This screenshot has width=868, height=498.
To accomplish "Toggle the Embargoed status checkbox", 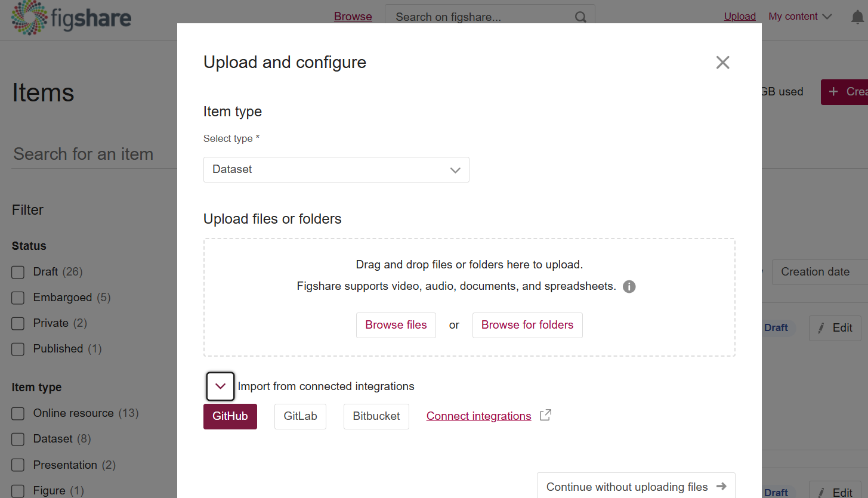I will coord(18,298).
